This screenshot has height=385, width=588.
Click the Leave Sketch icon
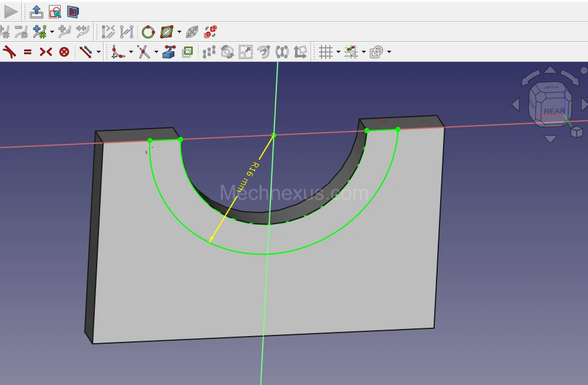37,11
